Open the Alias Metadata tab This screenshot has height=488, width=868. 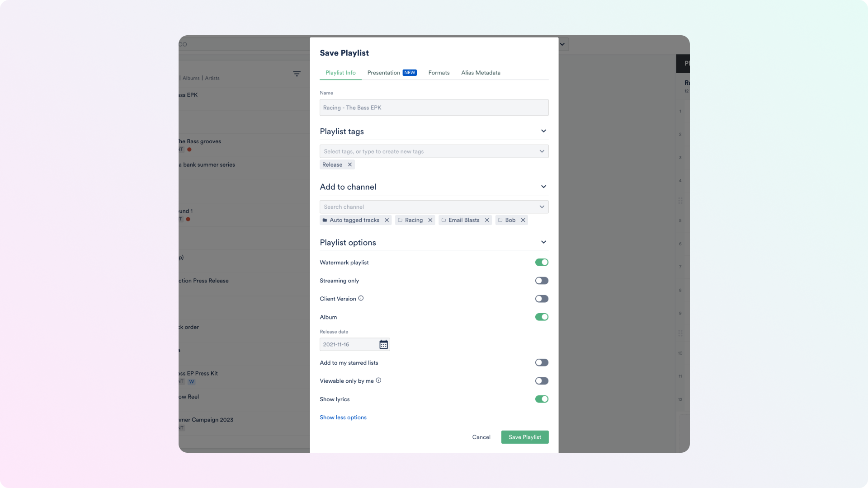point(481,73)
